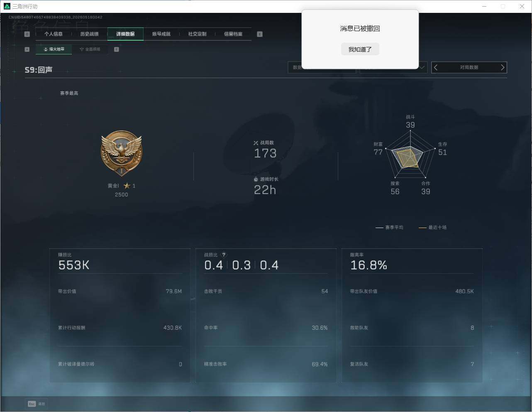
Task: Click the rank score 2500
Action: (122, 195)
